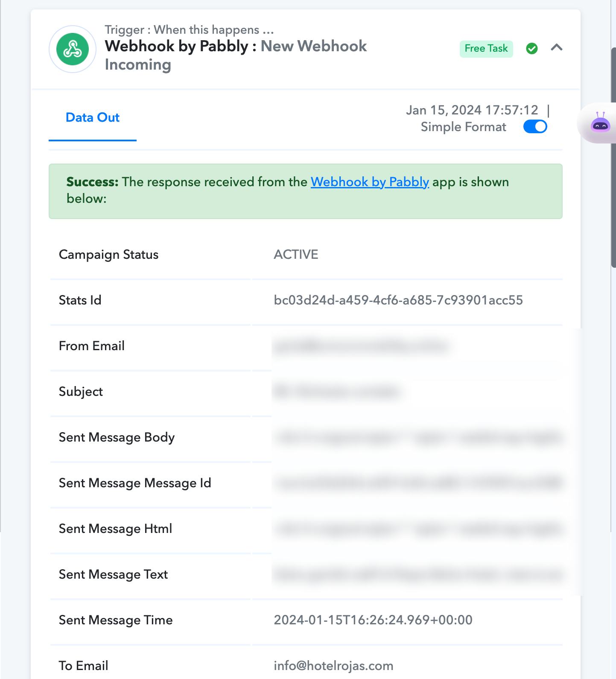Click the green Success message banner

pos(306,191)
